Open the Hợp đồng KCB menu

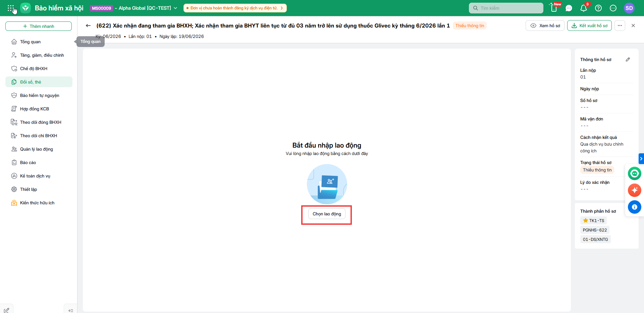pos(39,109)
